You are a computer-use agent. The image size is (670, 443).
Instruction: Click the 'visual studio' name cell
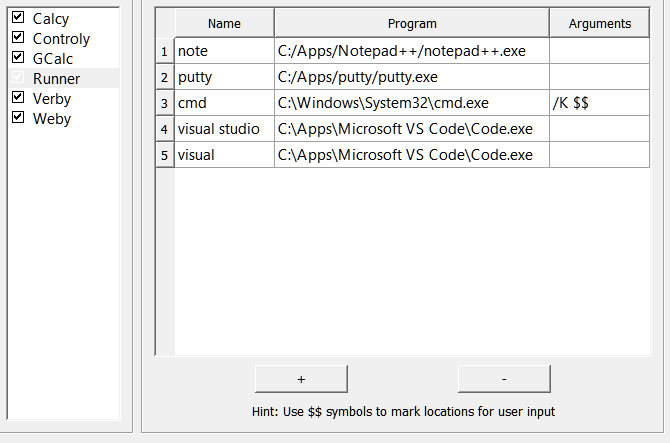coord(224,129)
